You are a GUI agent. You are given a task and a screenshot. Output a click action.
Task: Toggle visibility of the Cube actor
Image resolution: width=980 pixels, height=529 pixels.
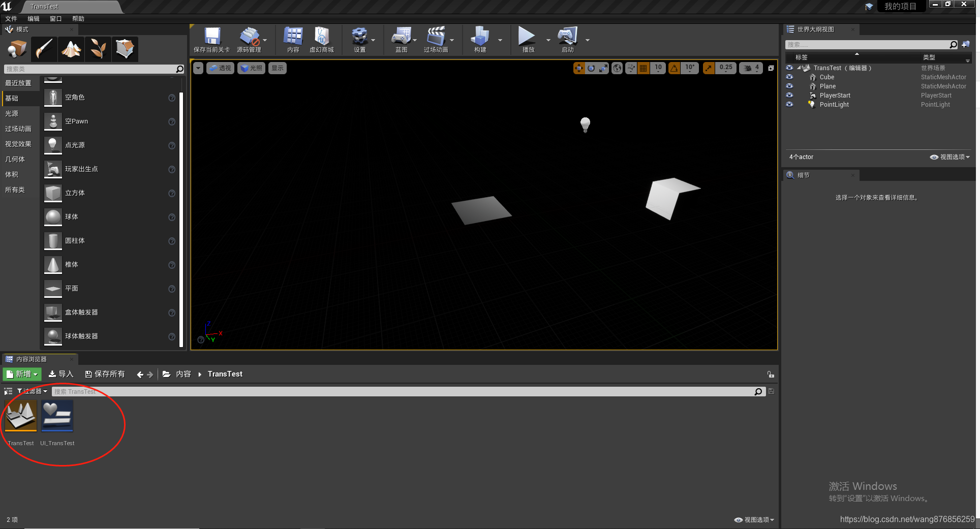click(x=789, y=77)
